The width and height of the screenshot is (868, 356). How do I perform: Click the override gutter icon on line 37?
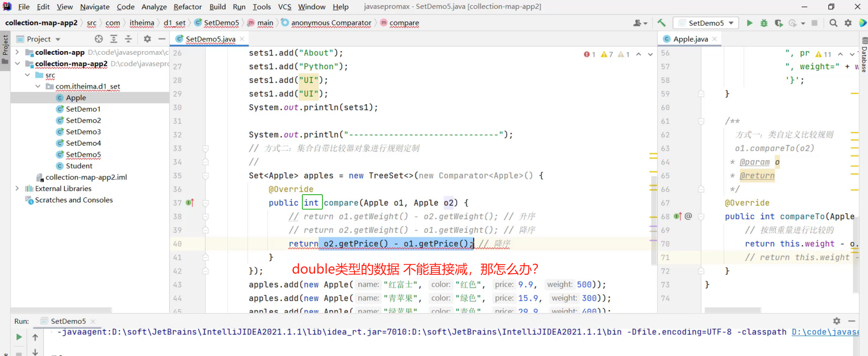tap(190, 203)
